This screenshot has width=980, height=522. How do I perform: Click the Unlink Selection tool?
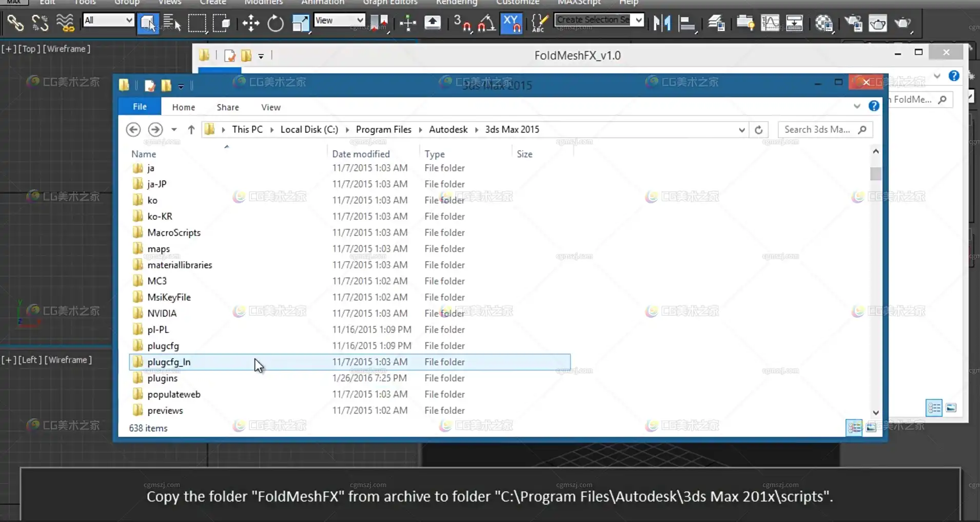coord(40,23)
